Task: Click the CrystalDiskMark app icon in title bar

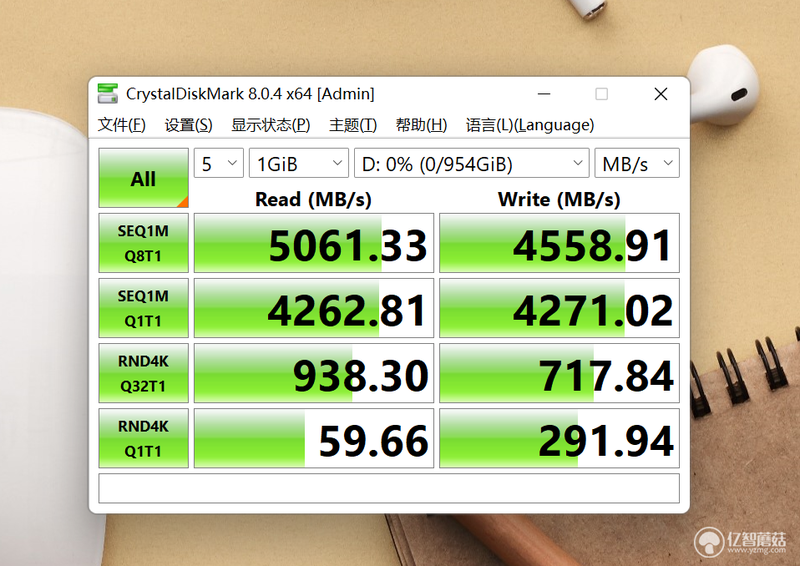Action: (108, 94)
